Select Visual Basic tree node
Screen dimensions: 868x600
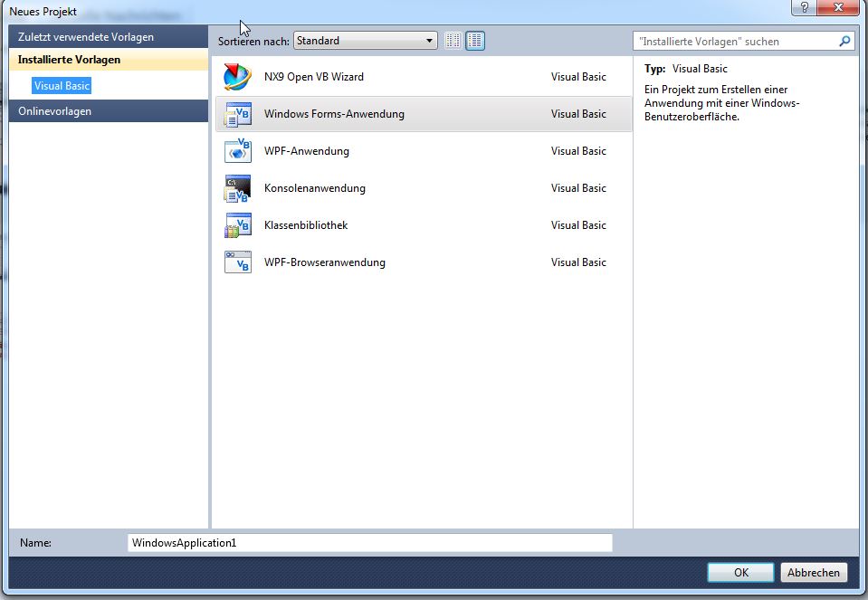62,86
